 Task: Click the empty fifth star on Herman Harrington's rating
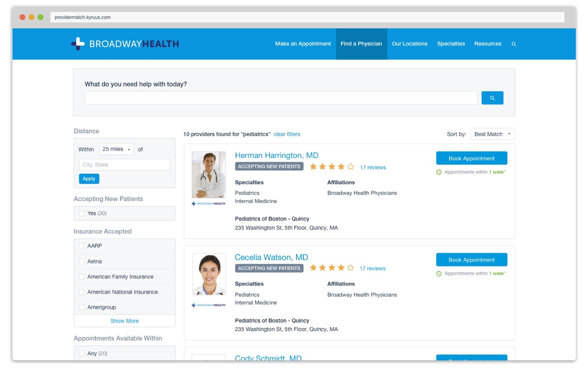(351, 166)
